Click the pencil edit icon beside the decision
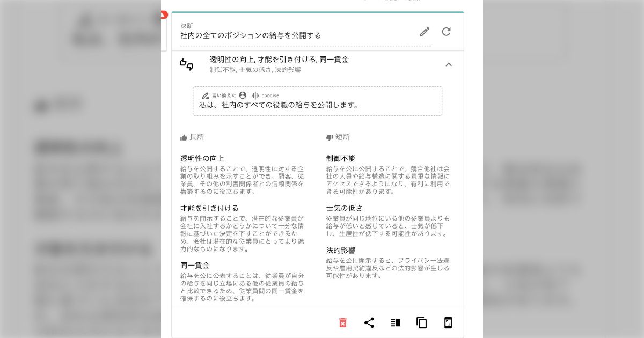644x338 pixels. coord(425,32)
